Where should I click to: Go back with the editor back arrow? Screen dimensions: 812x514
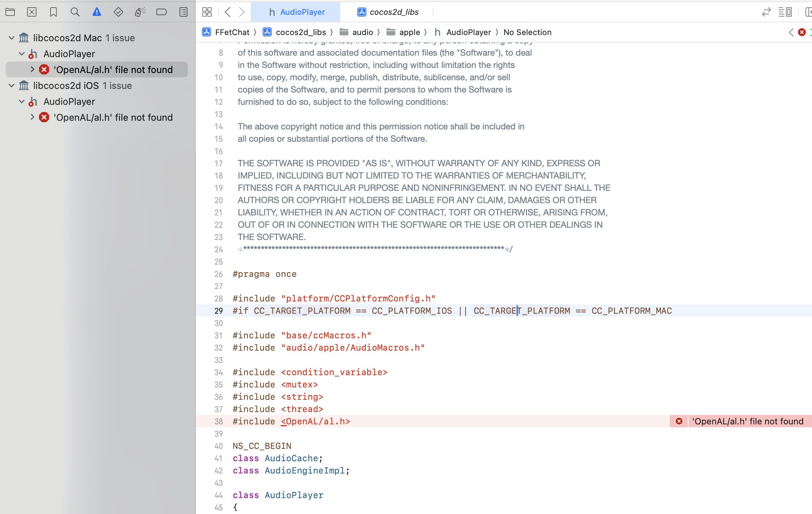[228, 12]
